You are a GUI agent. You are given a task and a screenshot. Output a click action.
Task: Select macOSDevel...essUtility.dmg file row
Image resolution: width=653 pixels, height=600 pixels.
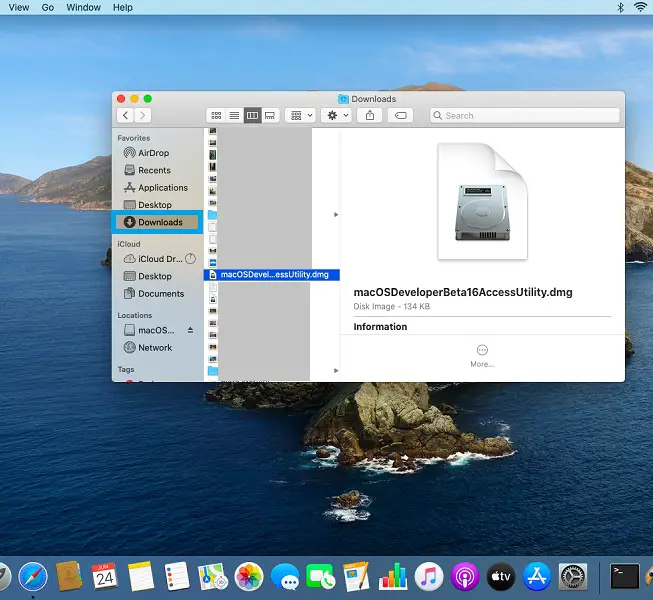[272, 275]
